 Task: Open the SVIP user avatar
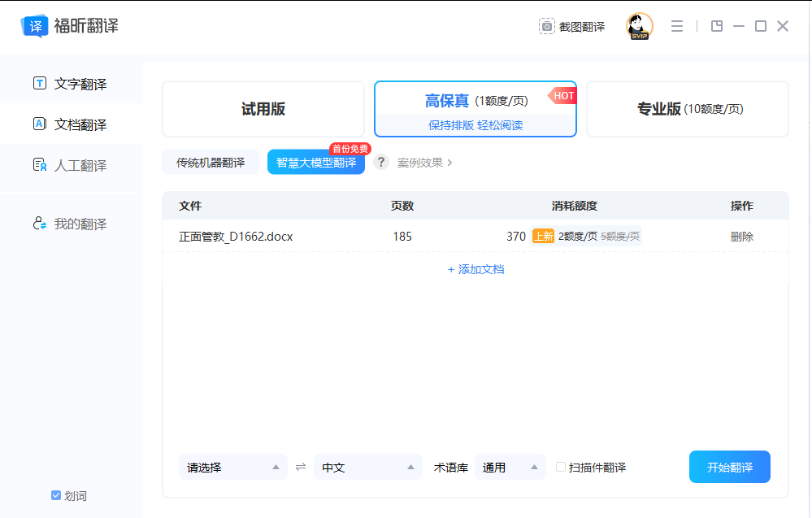coord(639,26)
